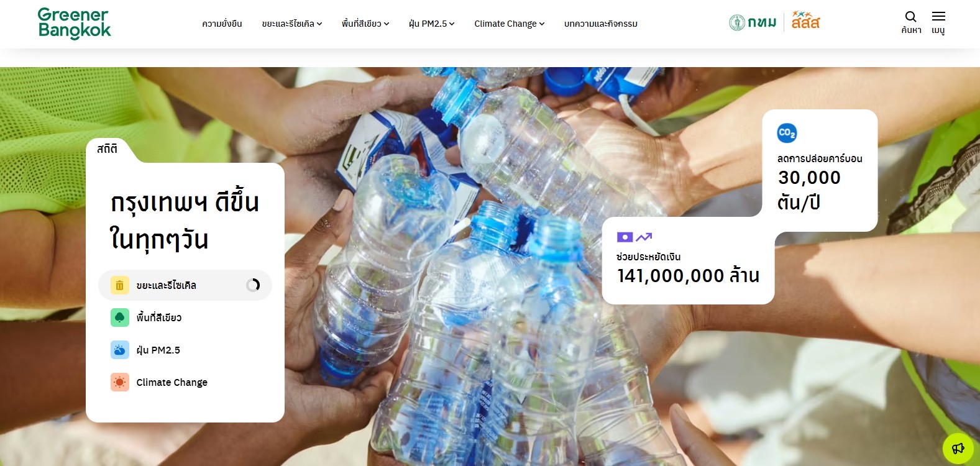Click the purple money trend icon
This screenshot has height=466, width=980.
pyautogui.click(x=634, y=237)
